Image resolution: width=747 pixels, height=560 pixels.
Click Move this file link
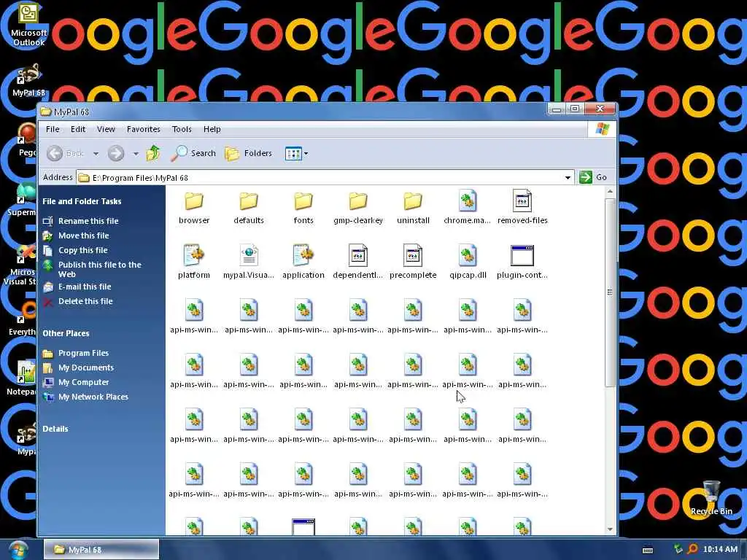(x=83, y=236)
